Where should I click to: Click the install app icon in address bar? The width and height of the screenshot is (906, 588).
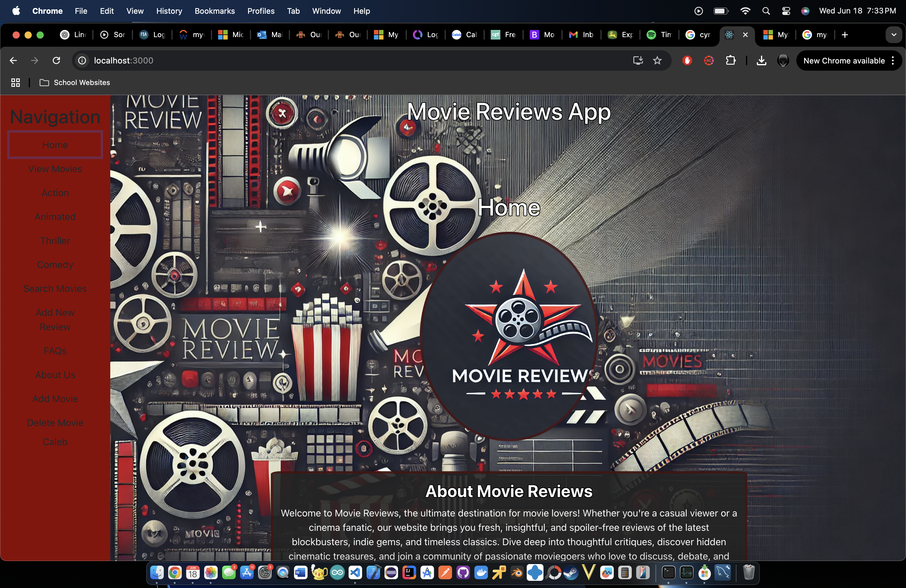tap(638, 60)
